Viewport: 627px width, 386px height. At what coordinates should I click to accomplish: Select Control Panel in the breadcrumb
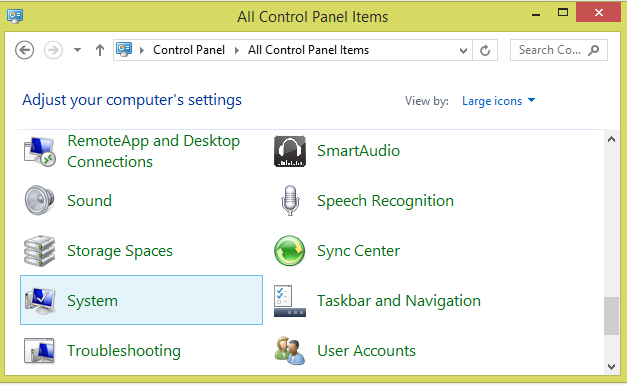click(189, 50)
